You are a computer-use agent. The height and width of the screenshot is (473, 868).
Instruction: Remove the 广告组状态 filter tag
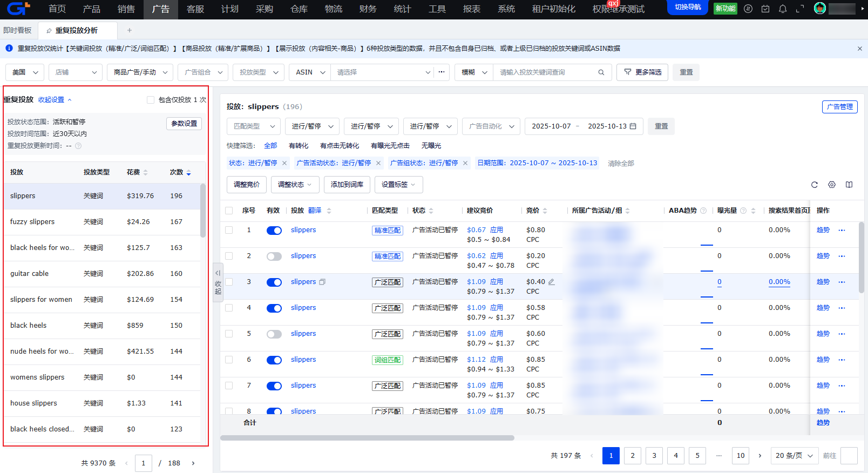click(x=465, y=163)
